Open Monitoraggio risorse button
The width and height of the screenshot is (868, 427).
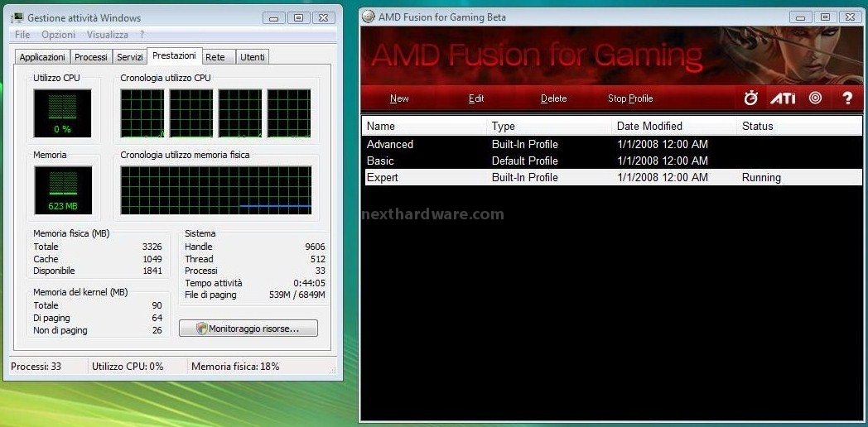[x=248, y=329]
